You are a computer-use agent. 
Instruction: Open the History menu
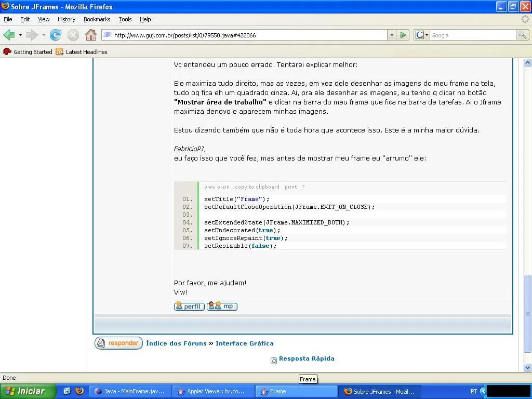point(66,19)
